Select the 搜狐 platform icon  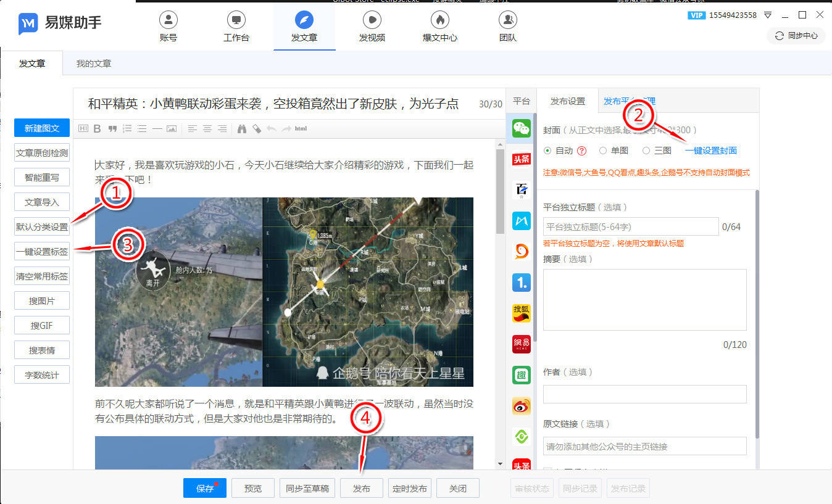(x=522, y=313)
